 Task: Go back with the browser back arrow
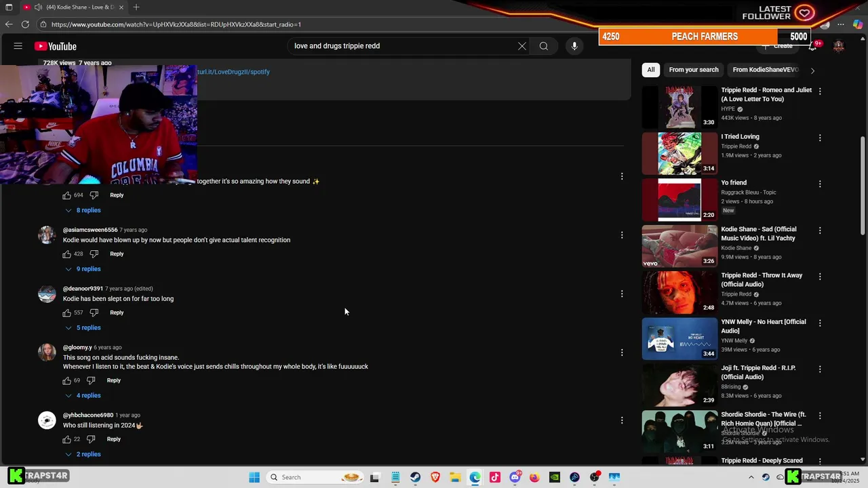pyautogui.click(x=9, y=24)
